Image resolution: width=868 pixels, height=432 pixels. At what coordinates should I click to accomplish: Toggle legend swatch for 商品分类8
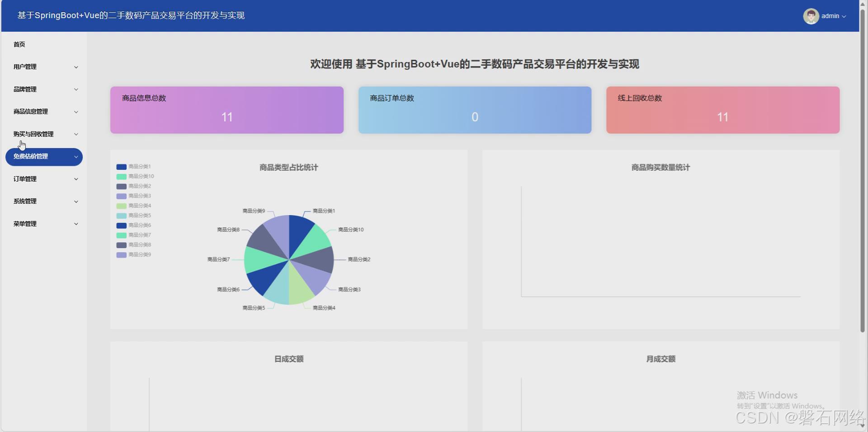click(121, 245)
